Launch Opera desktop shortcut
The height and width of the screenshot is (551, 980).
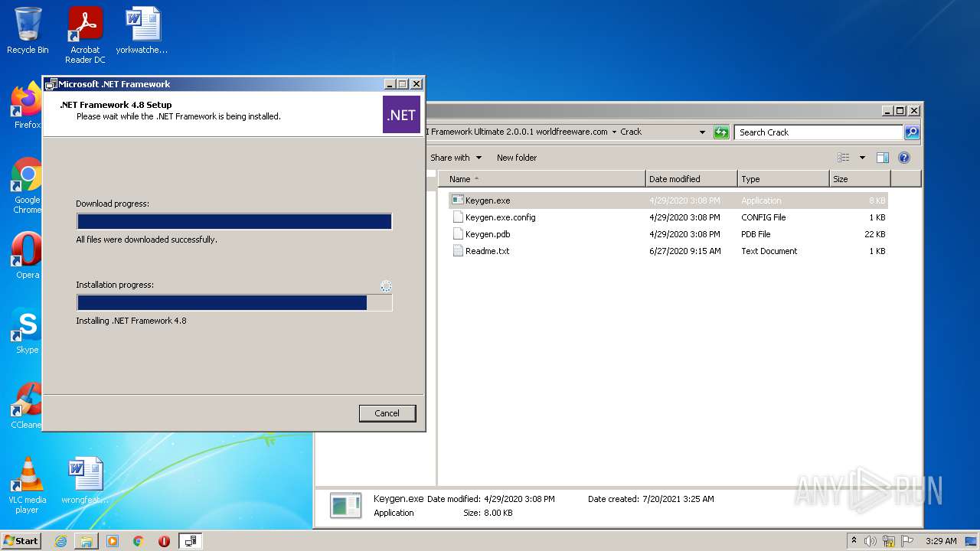pos(28,256)
